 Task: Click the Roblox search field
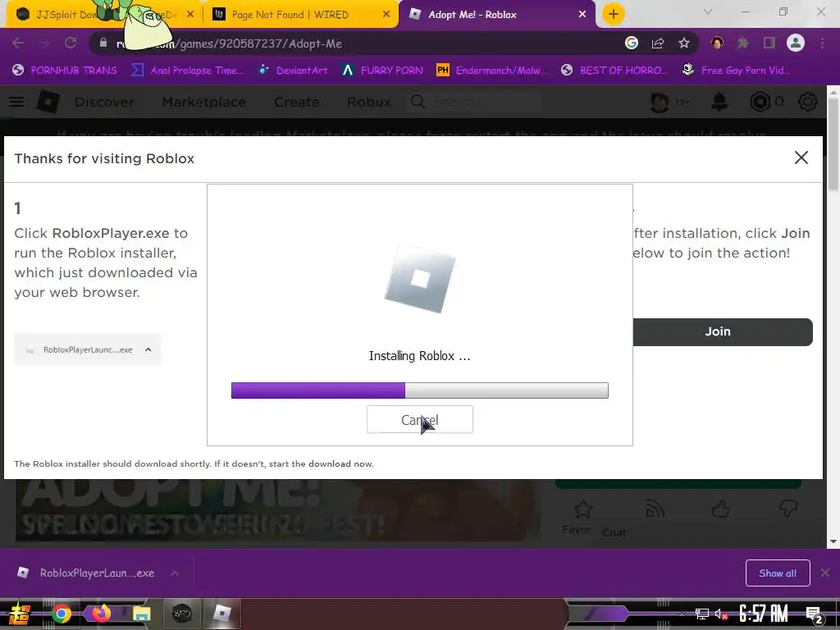pyautogui.click(x=475, y=102)
